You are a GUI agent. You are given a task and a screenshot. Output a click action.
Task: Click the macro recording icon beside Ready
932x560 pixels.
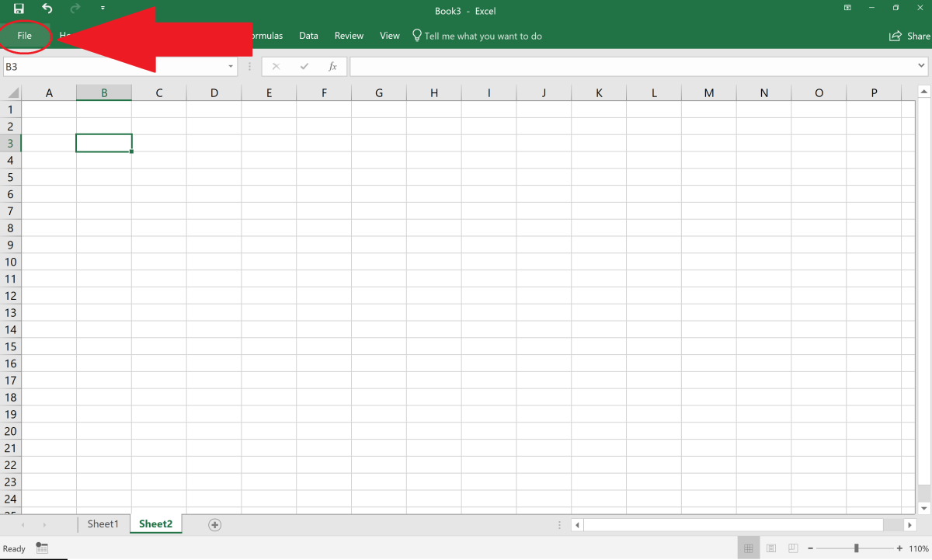pyautogui.click(x=42, y=548)
